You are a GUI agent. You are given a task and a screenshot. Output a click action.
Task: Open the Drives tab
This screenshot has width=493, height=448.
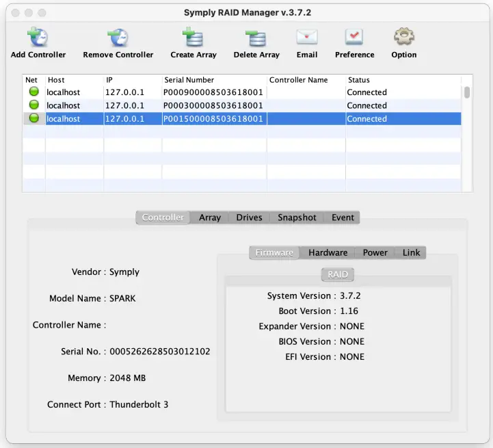coord(250,218)
